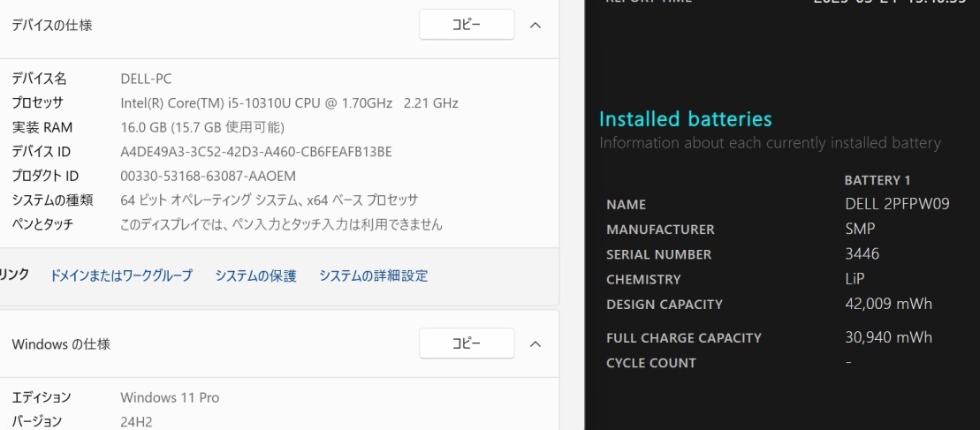Image resolution: width=980 pixels, height=430 pixels.
Task: Click the システムの種類 label
Action: (x=52, y=200)
